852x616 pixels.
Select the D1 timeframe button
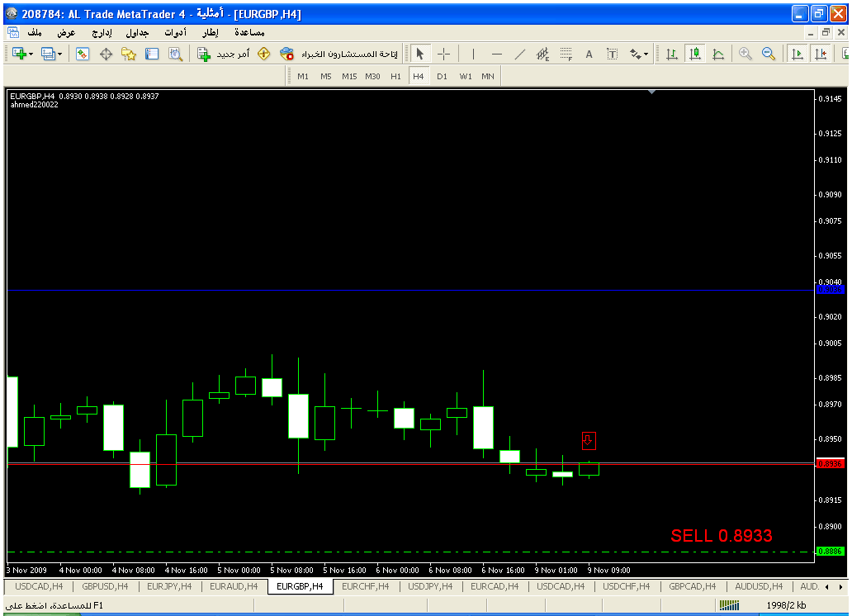pos(442,76)
